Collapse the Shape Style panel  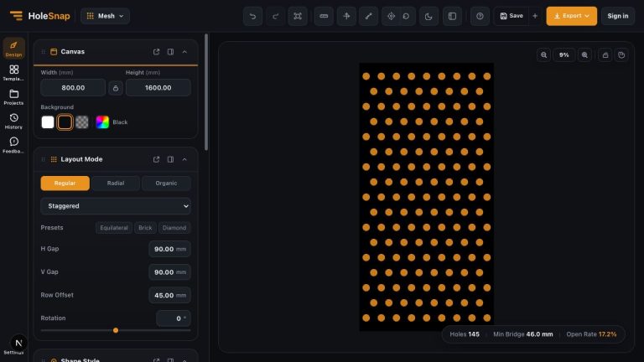(184, 360)
